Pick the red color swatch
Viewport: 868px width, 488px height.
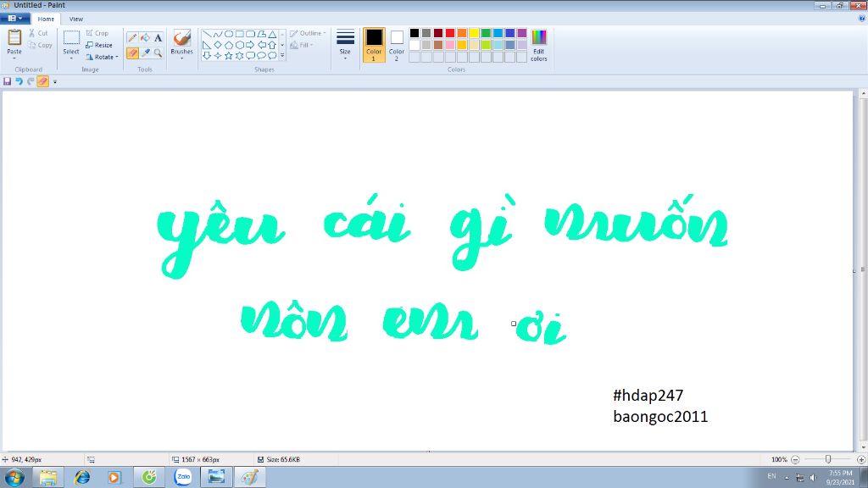tap(450, 33)
